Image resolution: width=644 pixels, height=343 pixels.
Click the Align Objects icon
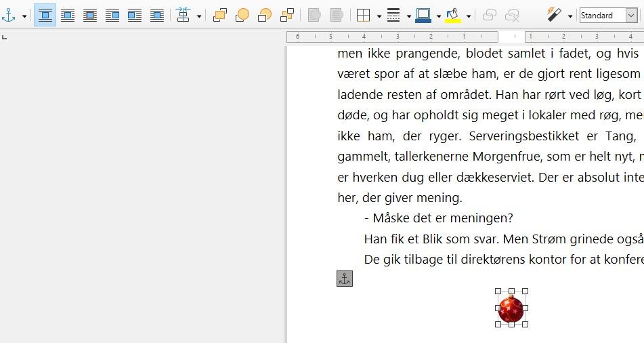coord(184,15)
